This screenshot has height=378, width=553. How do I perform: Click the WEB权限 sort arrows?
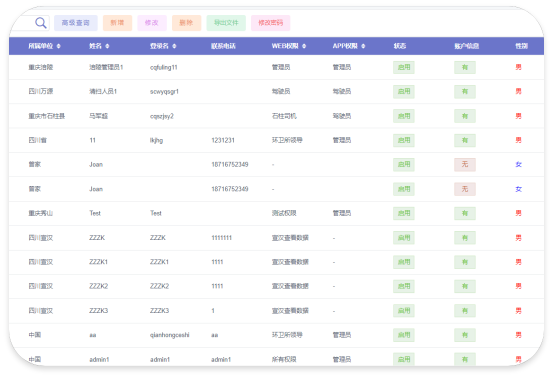coord(304,46)
